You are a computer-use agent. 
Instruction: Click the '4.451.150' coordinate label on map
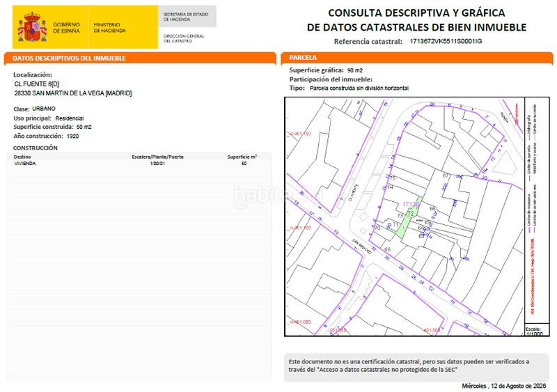coord(300,134)
